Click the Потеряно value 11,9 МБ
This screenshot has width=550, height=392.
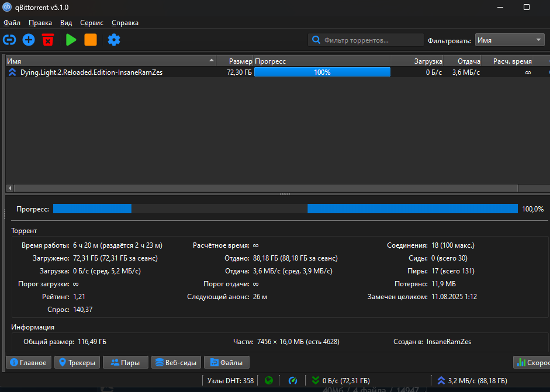pos(444,284)
